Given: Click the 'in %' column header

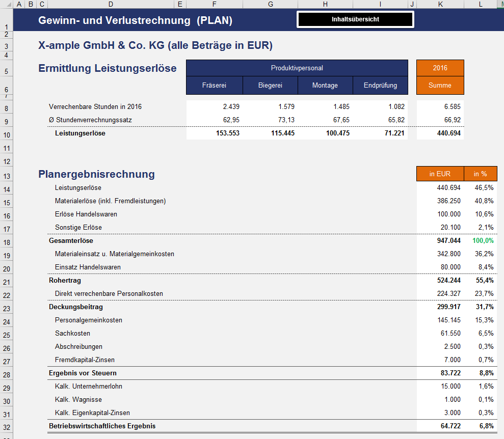Looking at the screenshot, I should (x=481, y=174).
